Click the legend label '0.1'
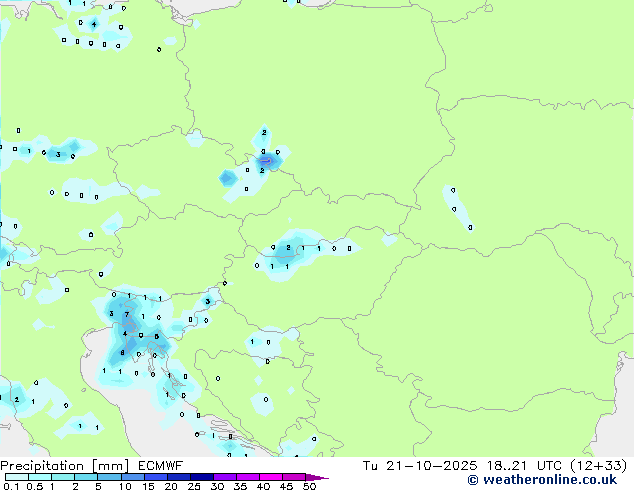This screenshot has height=490, width=634. pos(11,486)
